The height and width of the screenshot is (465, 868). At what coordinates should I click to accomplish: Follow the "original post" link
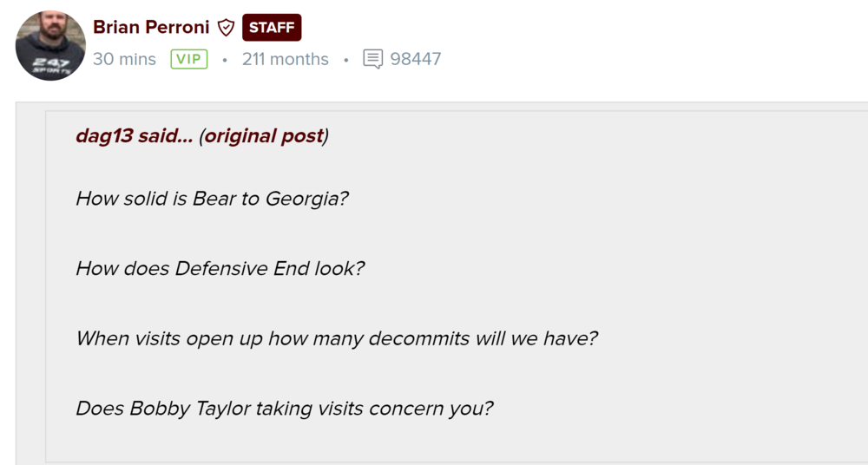(x=264, y=136)
